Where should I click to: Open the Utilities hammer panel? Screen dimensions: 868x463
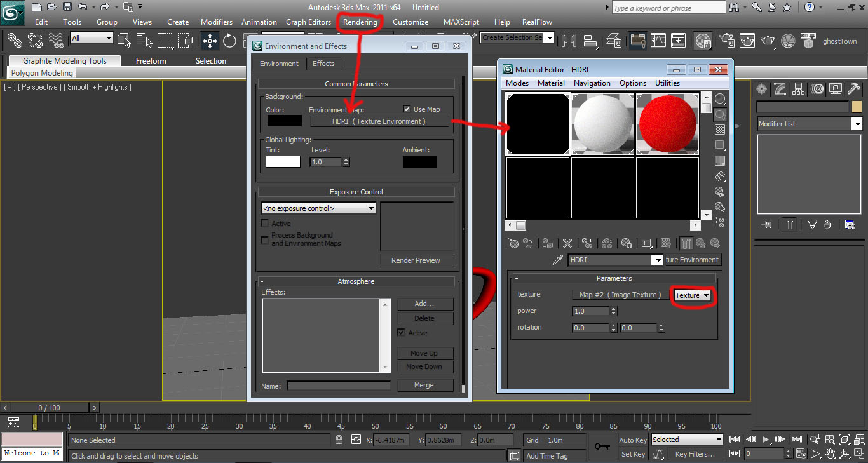(855, 89)
